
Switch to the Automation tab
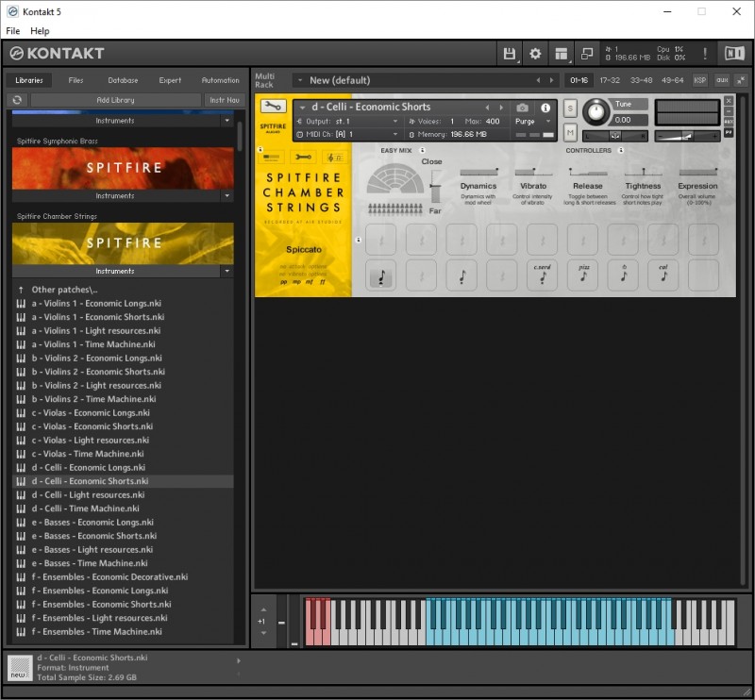pyautogui.click(x=220, y=80)
